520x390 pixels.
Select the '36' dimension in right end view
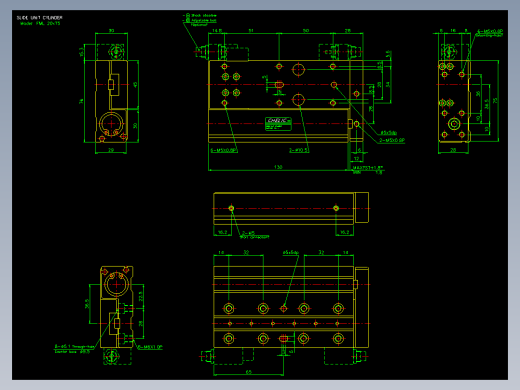pyautogui.click(x=478, y=94)
